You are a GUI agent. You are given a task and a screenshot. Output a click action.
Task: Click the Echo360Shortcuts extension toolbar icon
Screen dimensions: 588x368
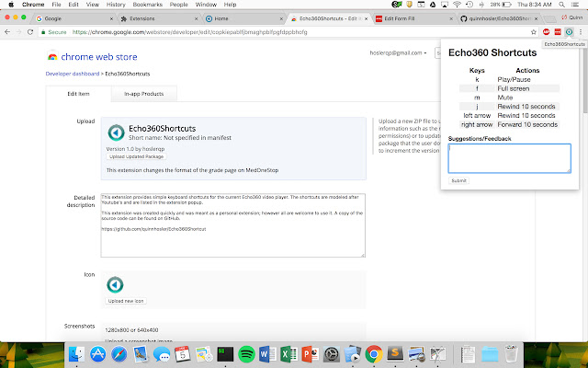pyautogui.click(x=569, y=32)
